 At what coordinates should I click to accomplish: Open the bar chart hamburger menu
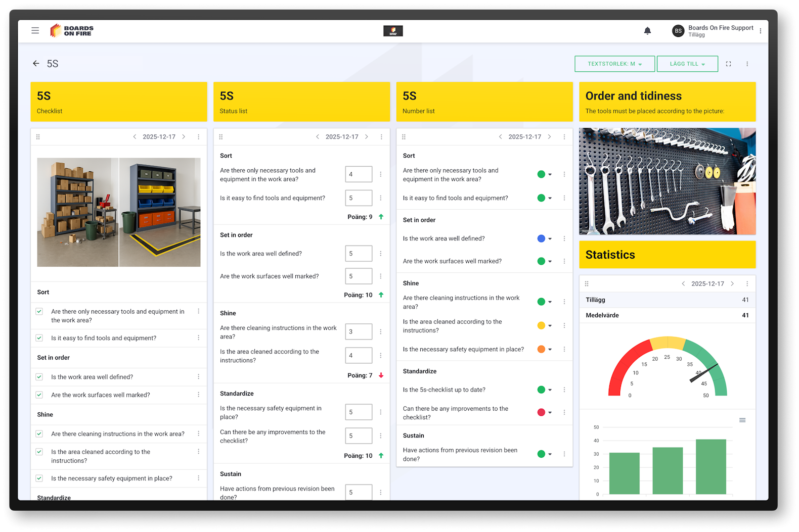(x=742, y=420)
